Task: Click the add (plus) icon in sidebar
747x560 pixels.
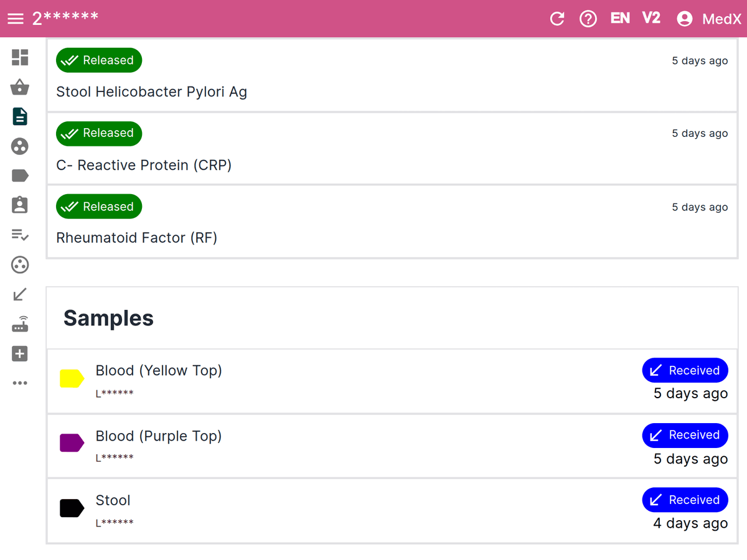Action: 20,353
